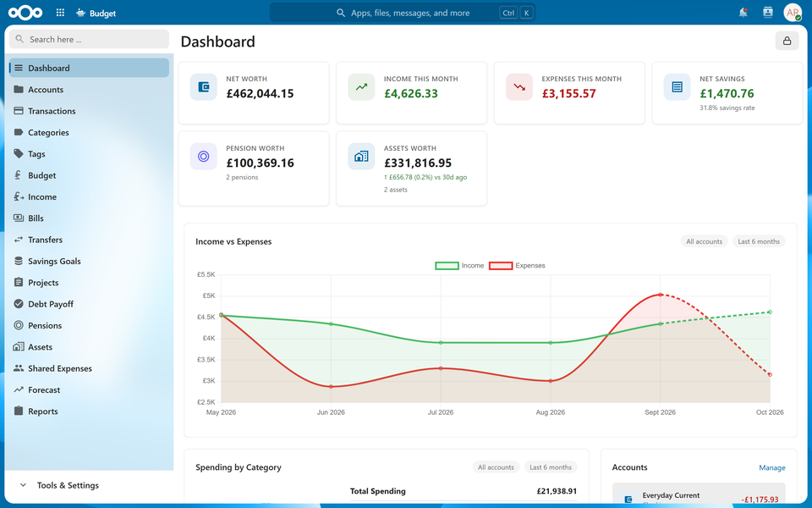The width and height of the screenshot is (812, 508).
Task: Click the Forecast chart-line icon
Action: pos(19,389)
